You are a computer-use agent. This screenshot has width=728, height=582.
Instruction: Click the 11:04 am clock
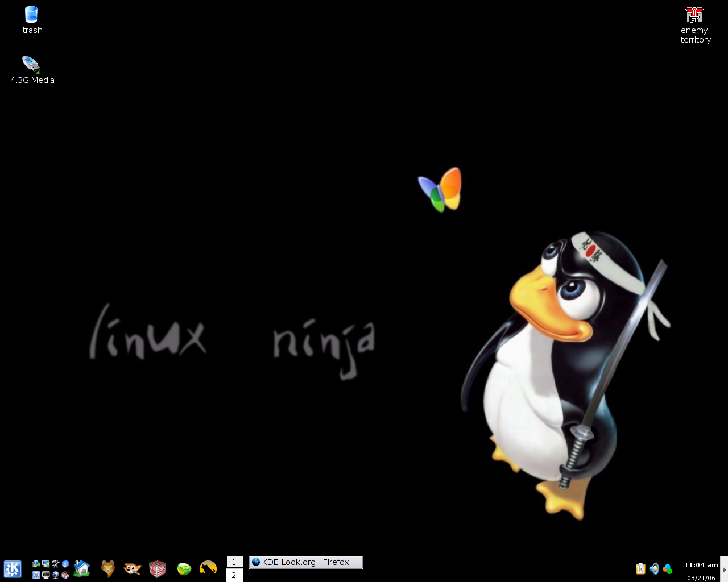pos(701,565)
